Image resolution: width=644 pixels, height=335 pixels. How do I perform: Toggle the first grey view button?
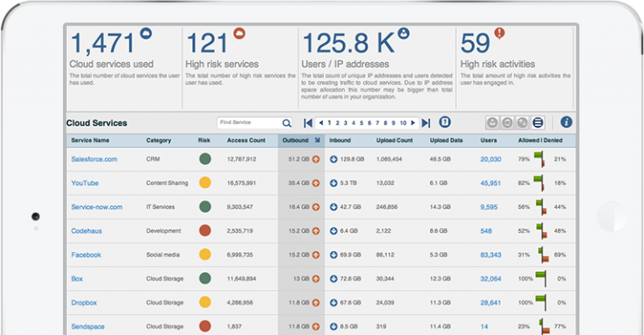[x=492, y=123]
